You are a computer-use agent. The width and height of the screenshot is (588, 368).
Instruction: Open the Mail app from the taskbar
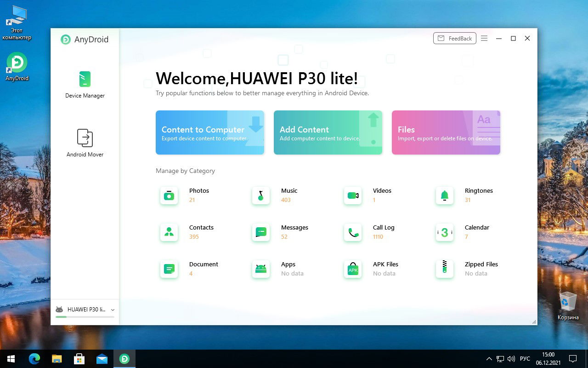coord(102,359)
